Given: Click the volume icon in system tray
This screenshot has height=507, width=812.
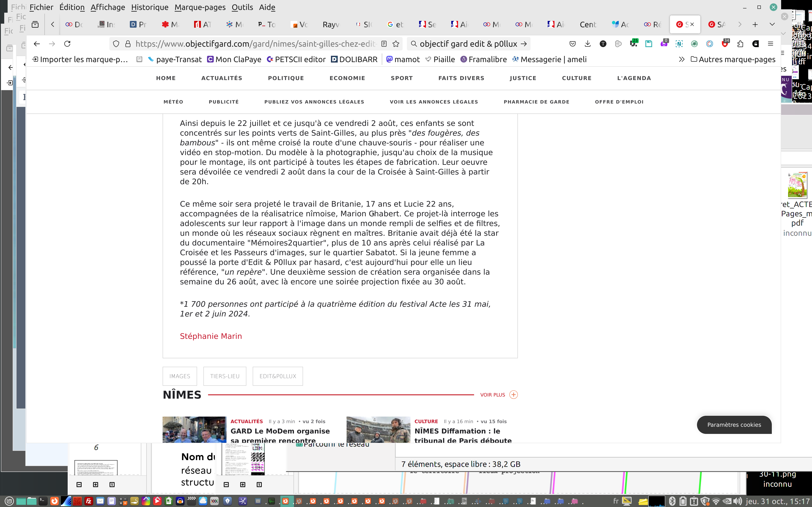Looking at the screenshot, I should click(737, 501).
